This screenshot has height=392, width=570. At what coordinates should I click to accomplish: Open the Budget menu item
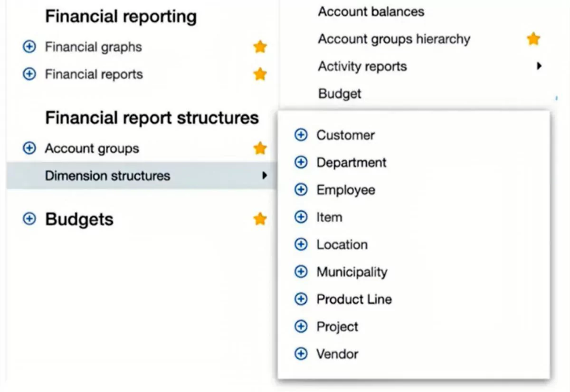pos(340,94)
